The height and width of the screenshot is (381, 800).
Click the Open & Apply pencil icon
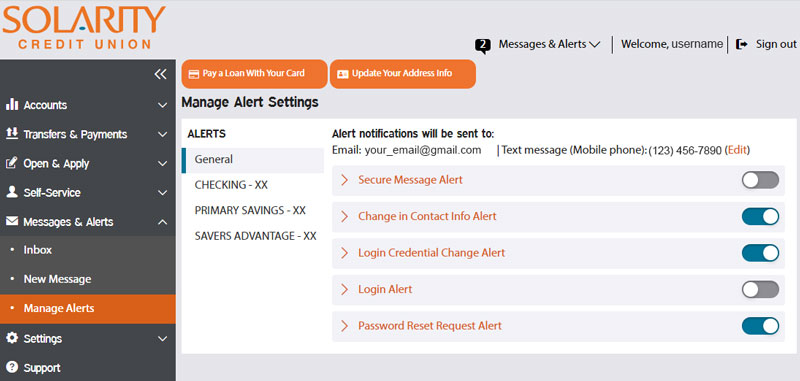click(x=12, y=163)
